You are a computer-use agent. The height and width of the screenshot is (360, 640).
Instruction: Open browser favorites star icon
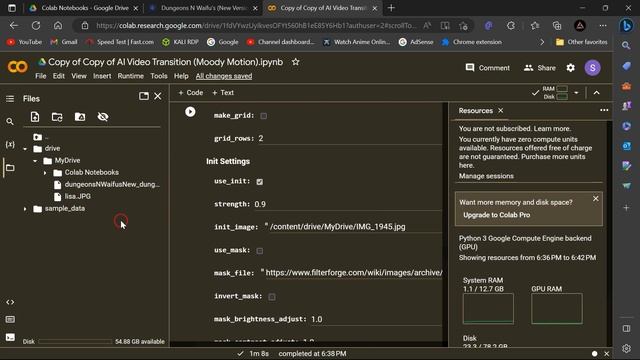pyautogui.click(x=535, y=26)
